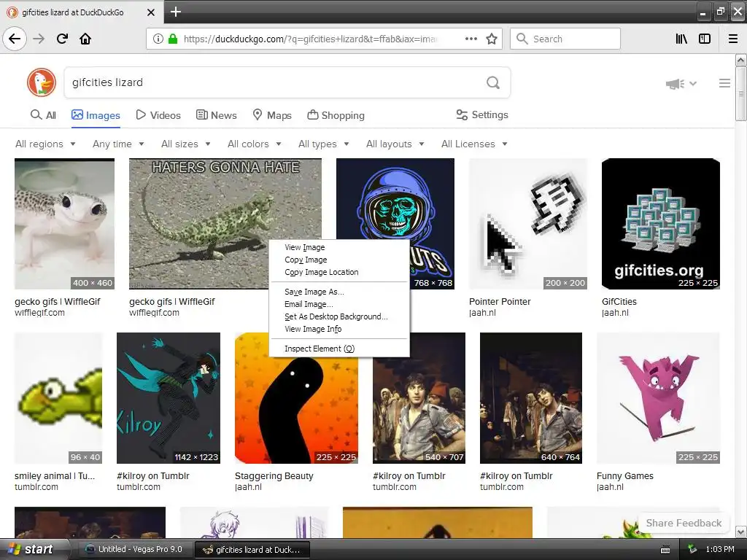
Task: Reload the page with refresh icon
Action: [x=62, y=39]
